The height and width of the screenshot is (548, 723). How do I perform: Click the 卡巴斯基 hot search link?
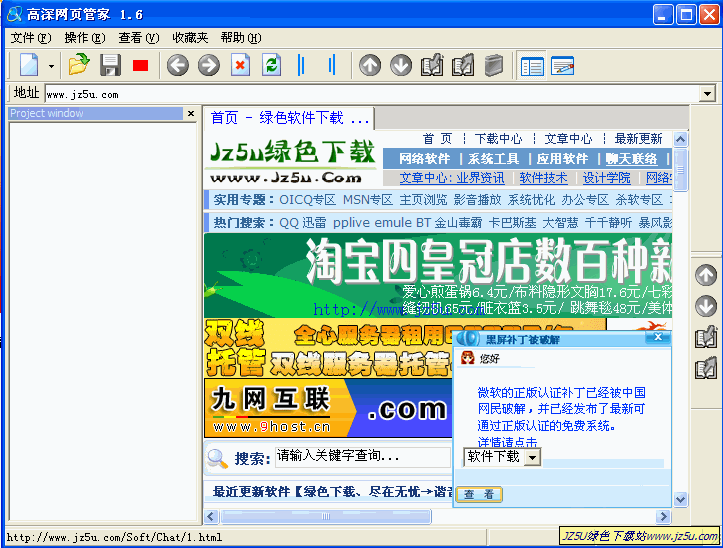(512, 223)
